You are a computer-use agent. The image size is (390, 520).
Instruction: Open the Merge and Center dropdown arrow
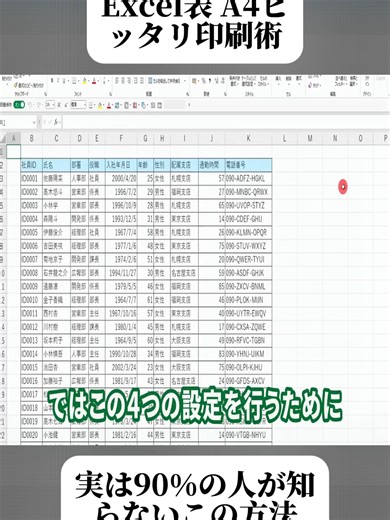point(185,81)
